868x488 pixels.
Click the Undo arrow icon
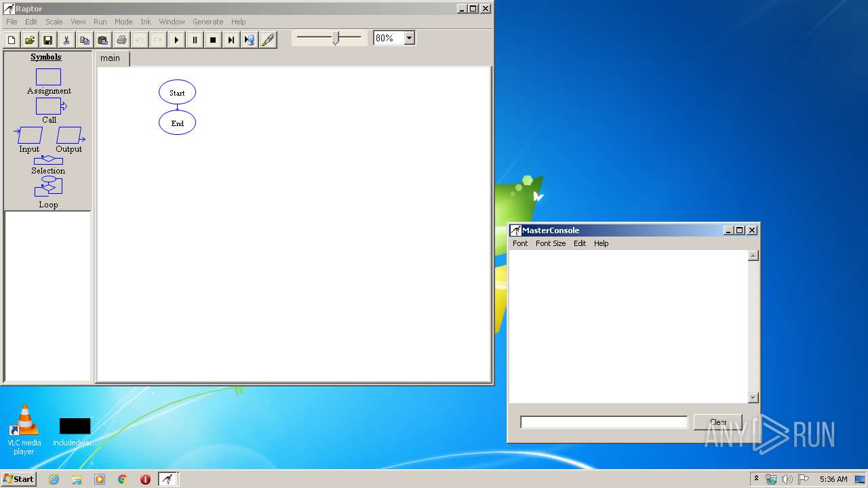(x=140, y=40)
